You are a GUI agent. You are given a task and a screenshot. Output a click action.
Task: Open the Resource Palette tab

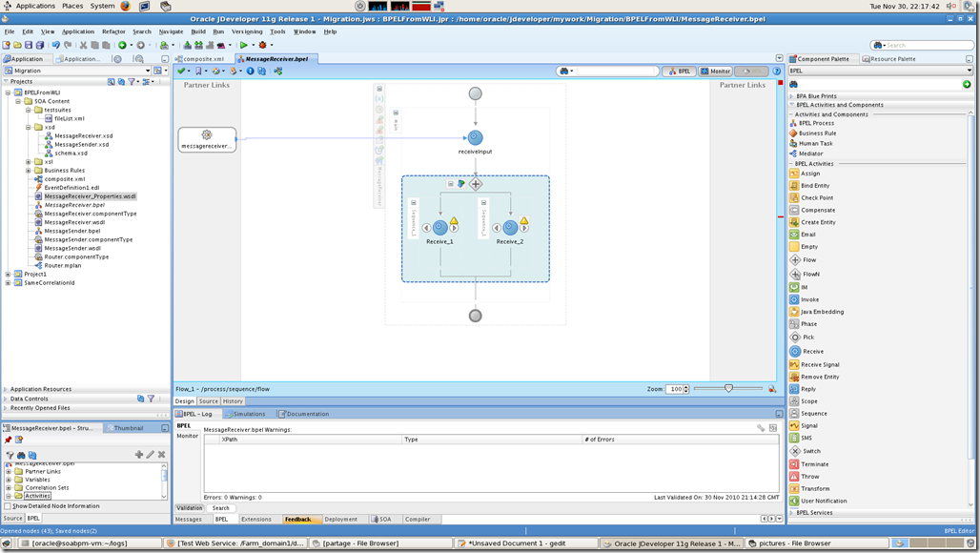point(888,59)
